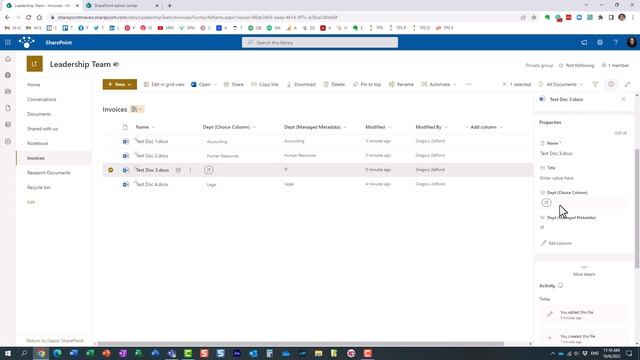Open the help question mark icon

pyautogui.click(x=616, y=42)
